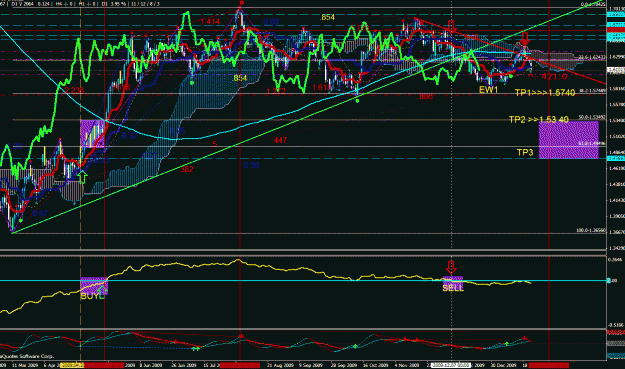The height and width of the screenshot is (369, 625).
Task: Click the 11 Mar 2009 date on time axis
Action: tap(25, 365)
